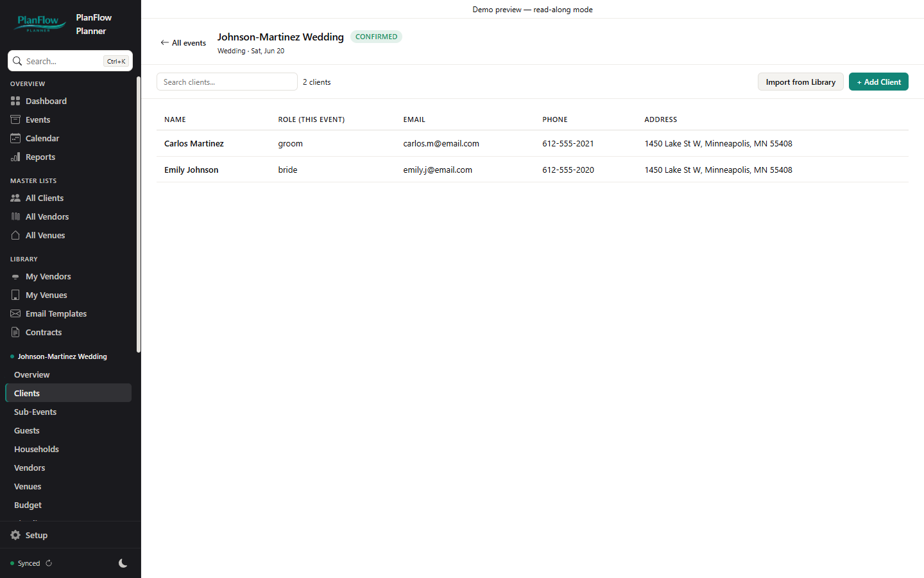The height and width of the screenshot is (578, 924).
Task: Click phone number 612-555-2020
Action: (568, 170)
